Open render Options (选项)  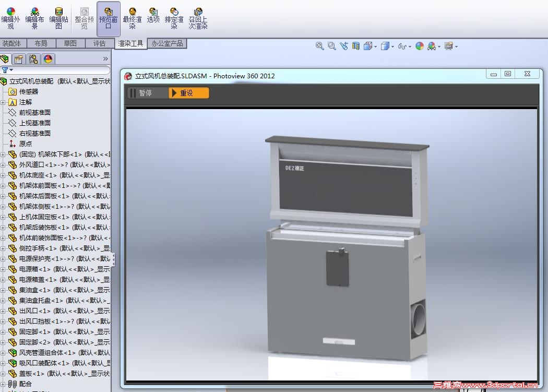153,15
